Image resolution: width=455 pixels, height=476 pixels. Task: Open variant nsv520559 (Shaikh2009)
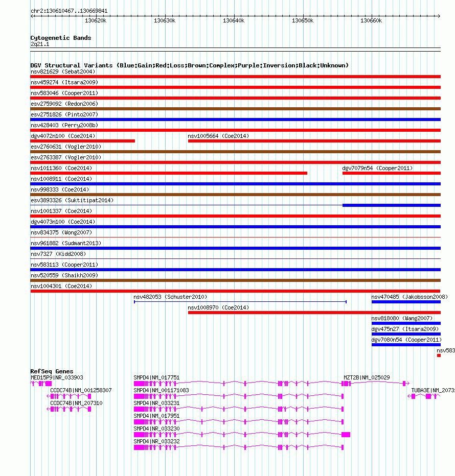(x=236, y=280)
